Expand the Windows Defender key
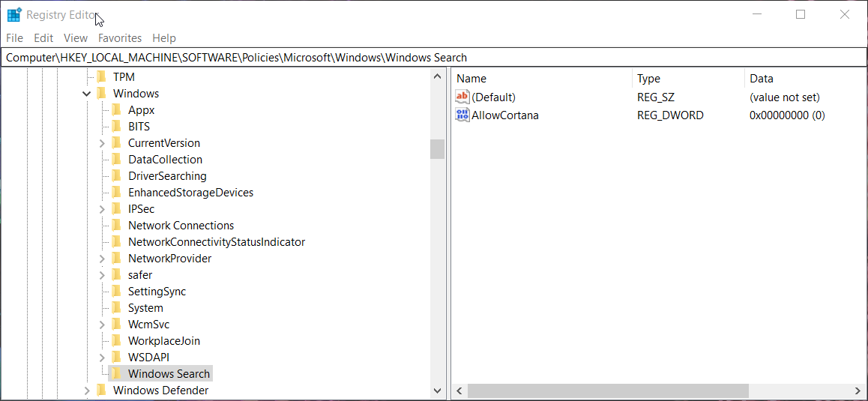Image resolution: width=868 pixels, height=401 pixels. click(x=87, y=391)
